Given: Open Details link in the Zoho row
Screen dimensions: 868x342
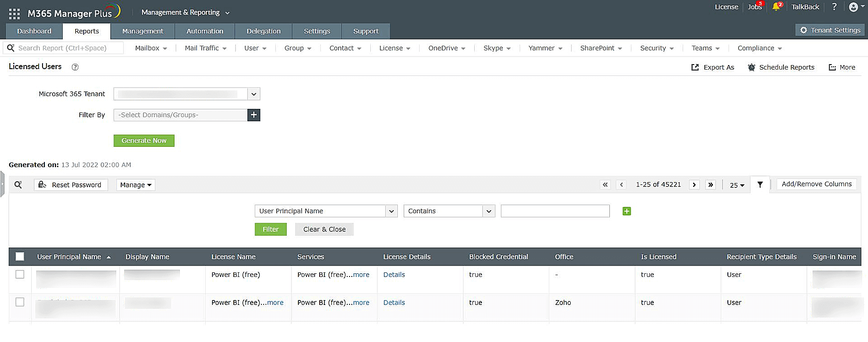Looking at the screenshot, I should (394, 302).
